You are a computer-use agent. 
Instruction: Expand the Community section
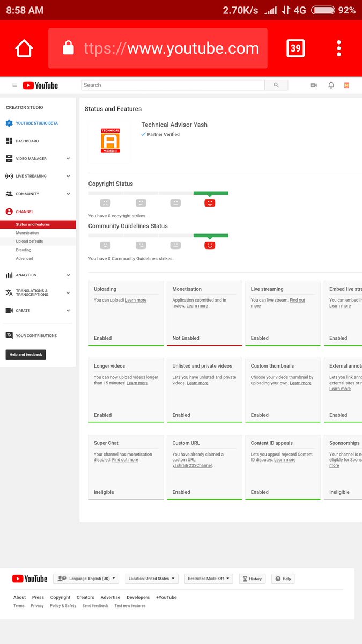pyautogui.click(x=68, y=194)
